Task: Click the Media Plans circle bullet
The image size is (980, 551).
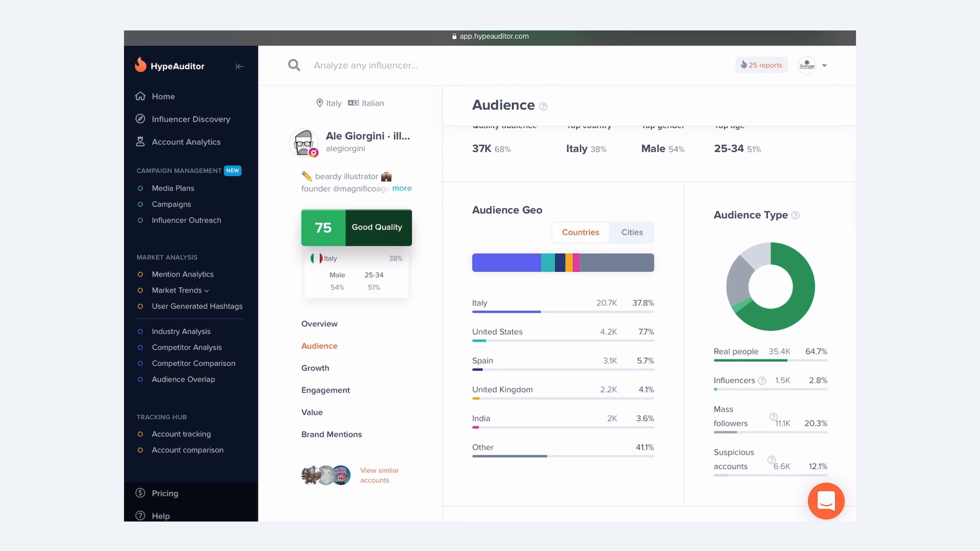Action: pos(140,188)
